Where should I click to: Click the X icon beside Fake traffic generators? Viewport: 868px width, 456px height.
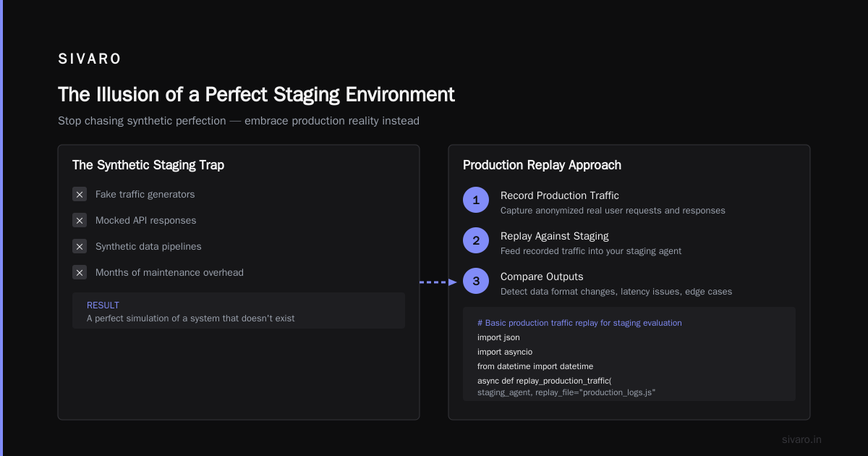(80, 194)
